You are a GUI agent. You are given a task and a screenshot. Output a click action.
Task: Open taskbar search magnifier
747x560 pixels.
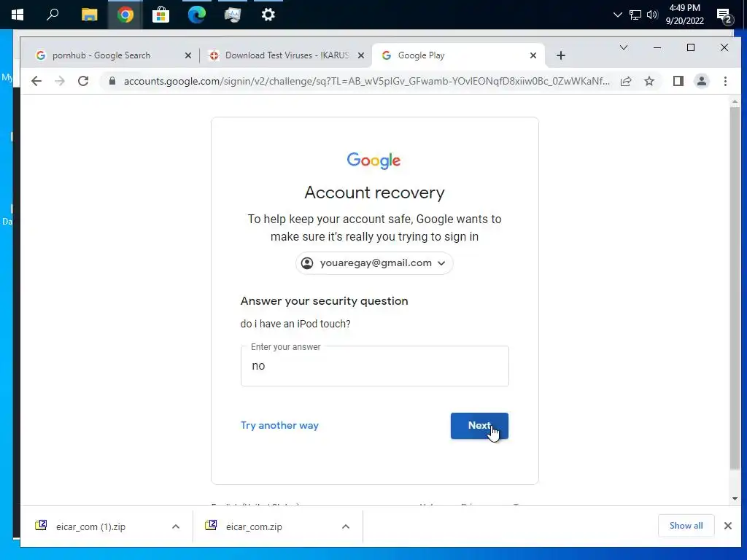[x=53, y=15]
